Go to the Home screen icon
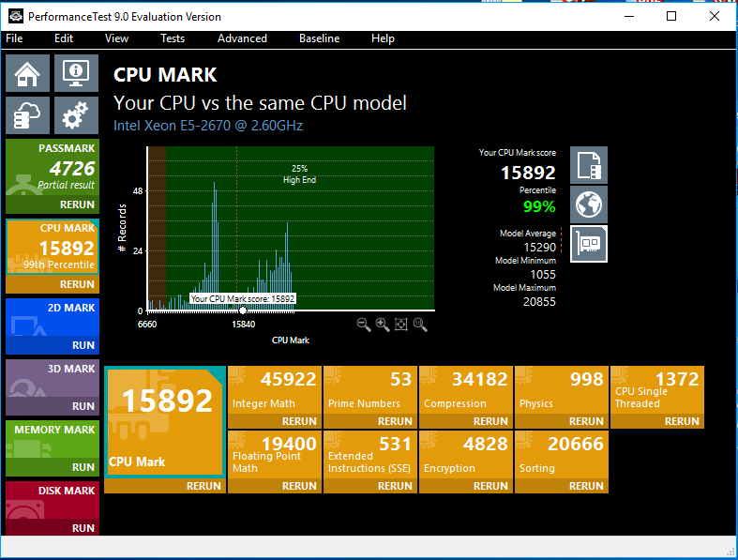Viewport: 738px width, 560px height. click(x=27, y=73)
